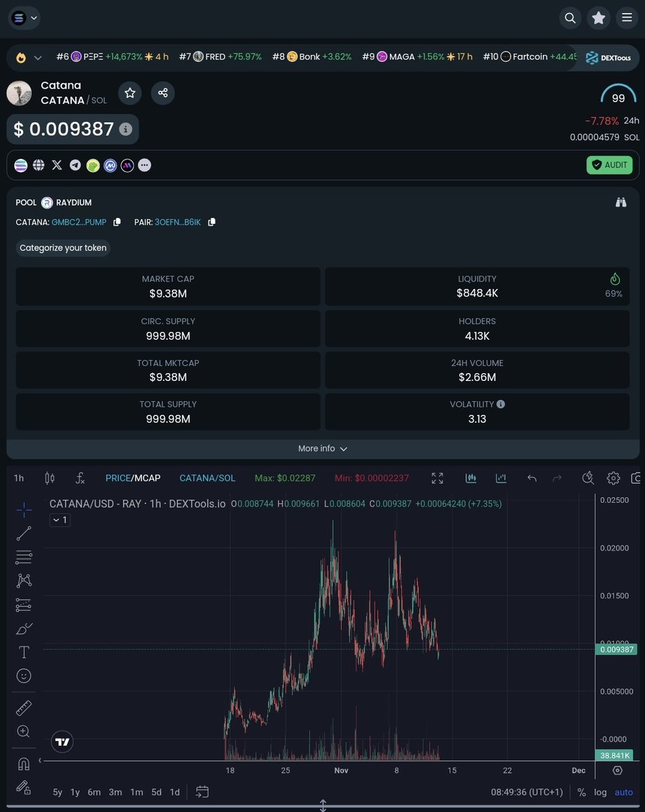Undo the last chart action
This screenshot has height=812, width=645.
(532, 478)
